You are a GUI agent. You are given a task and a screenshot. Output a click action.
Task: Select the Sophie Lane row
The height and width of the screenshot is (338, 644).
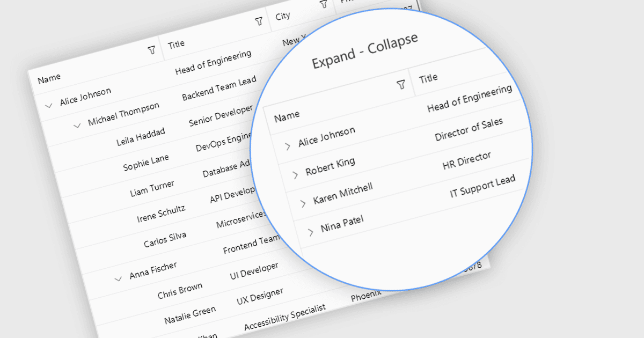tap(146, 163)
